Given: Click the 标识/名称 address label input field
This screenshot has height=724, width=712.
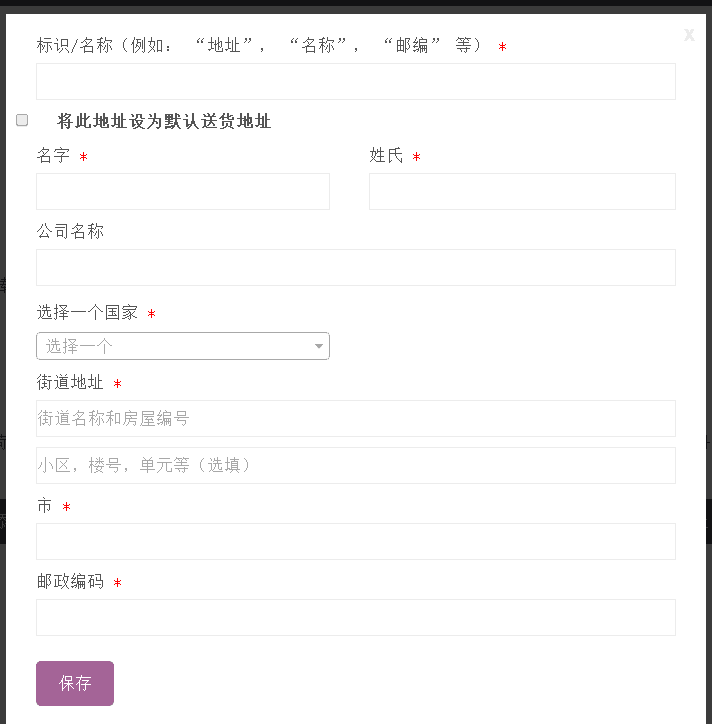Looking at the screenshot, I should 356,82.
